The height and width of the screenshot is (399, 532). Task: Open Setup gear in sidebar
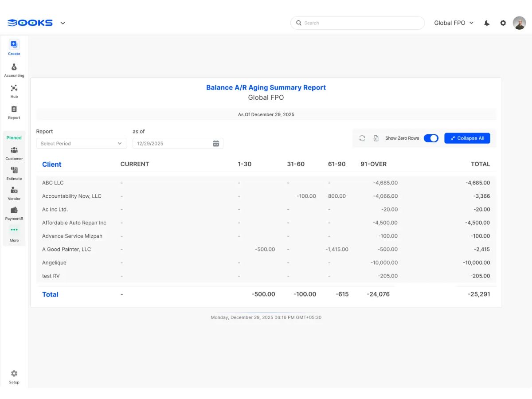[x=14, y=374]
